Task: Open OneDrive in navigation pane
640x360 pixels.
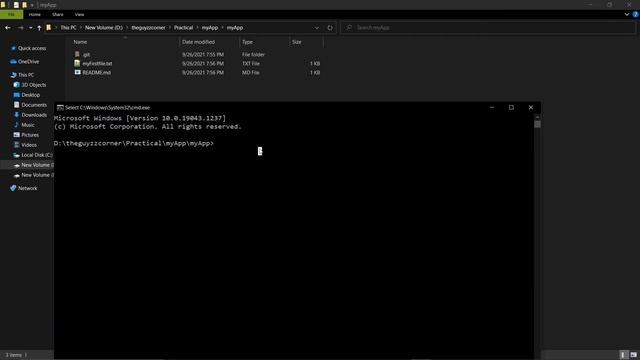Action: 28,62
